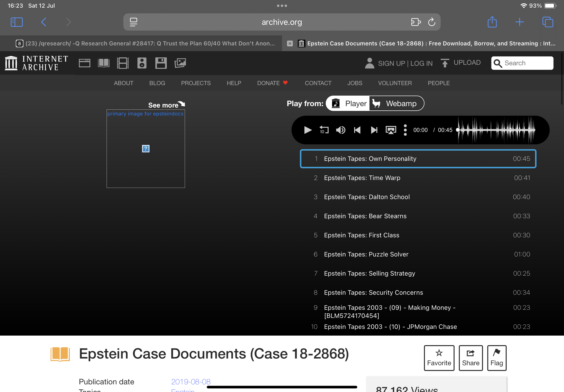This screenshot has width=564, height=392.
Task: Open the Safari share sheet
Action: (x=492, y=22)
